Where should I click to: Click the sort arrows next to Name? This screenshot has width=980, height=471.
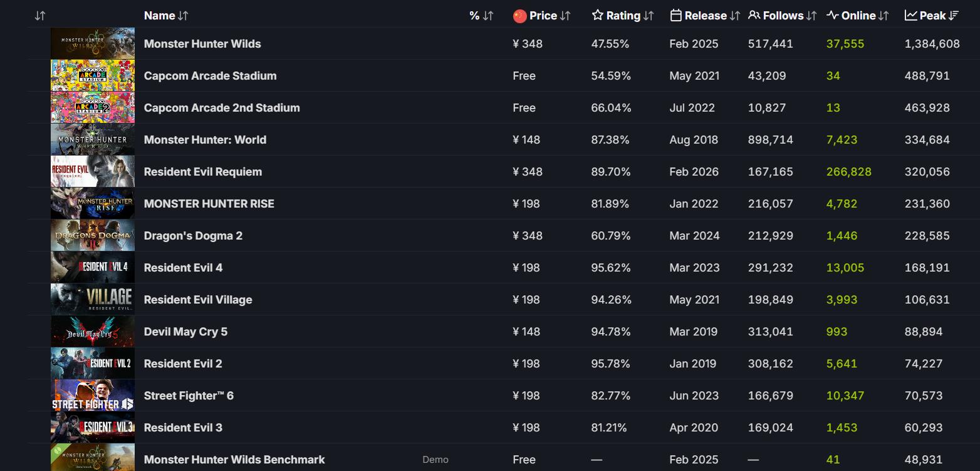[183, 16]
